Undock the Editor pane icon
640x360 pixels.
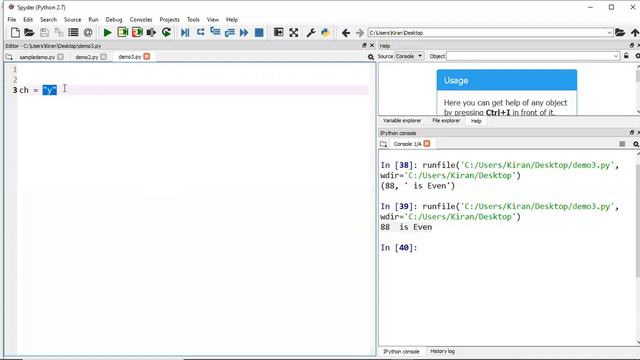point(364,45)
